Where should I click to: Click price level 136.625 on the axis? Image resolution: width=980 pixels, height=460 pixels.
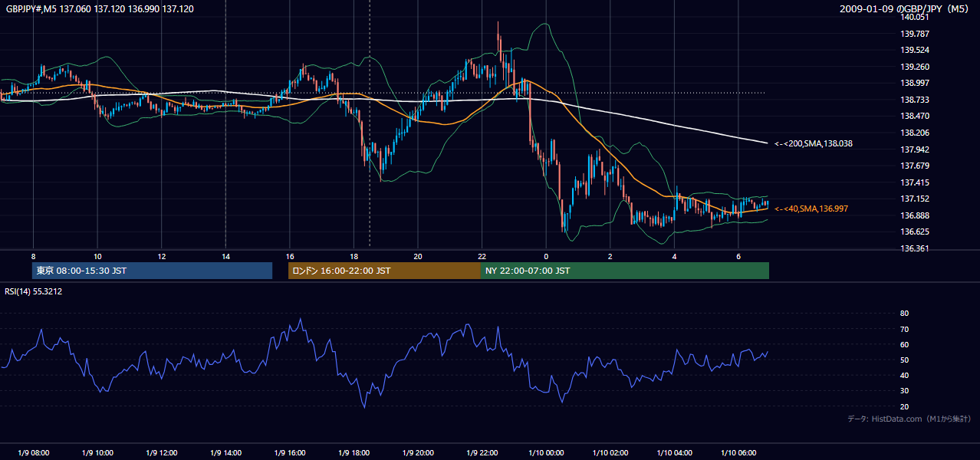click(915, 232)
